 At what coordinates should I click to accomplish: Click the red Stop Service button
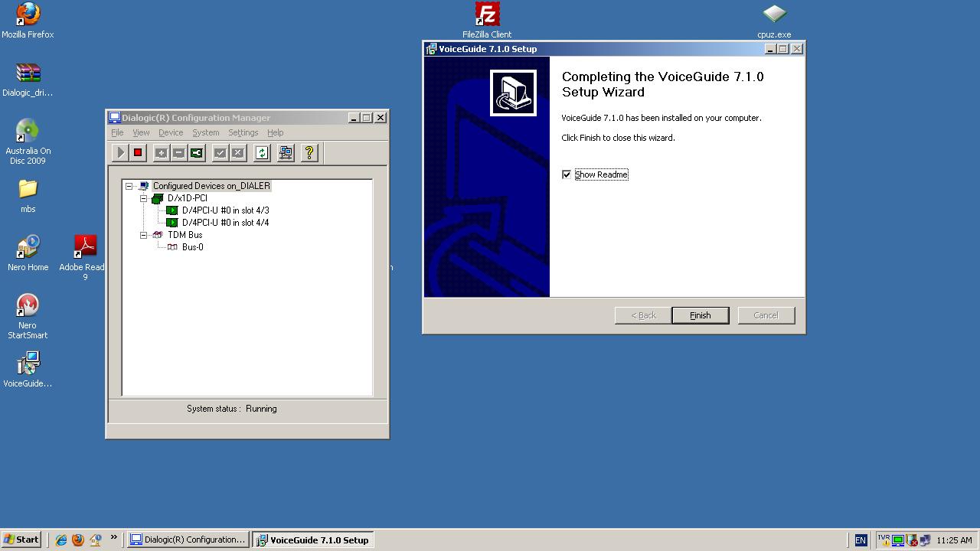138,153
